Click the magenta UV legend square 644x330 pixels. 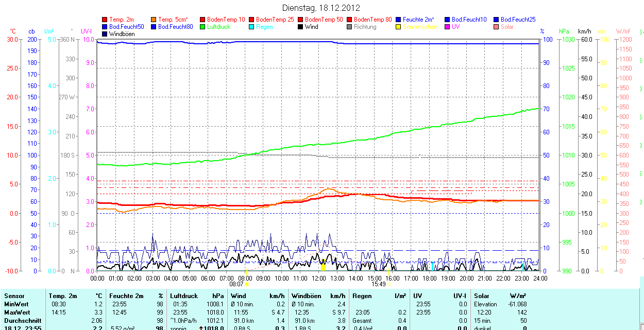coord(448,27)
